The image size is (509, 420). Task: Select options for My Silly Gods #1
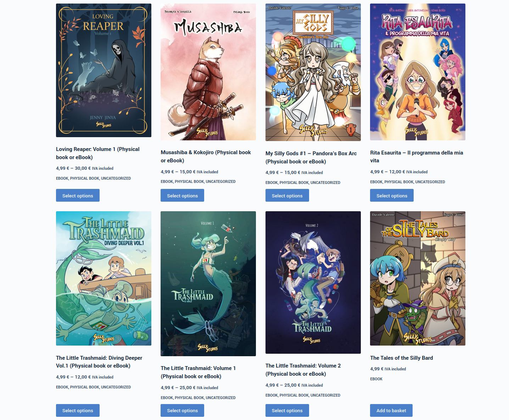pyautogui.click(x=287, y=195)
